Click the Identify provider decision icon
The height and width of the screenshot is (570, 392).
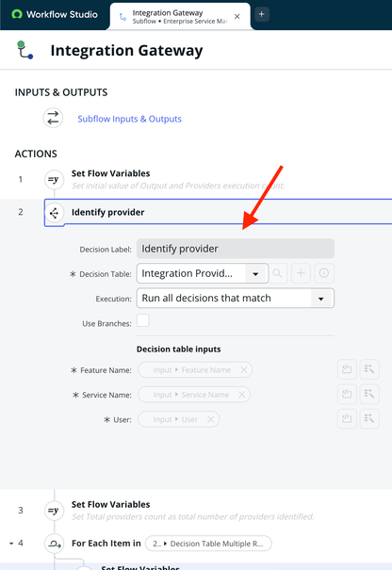pyautogui.click(x=54, y=213)
